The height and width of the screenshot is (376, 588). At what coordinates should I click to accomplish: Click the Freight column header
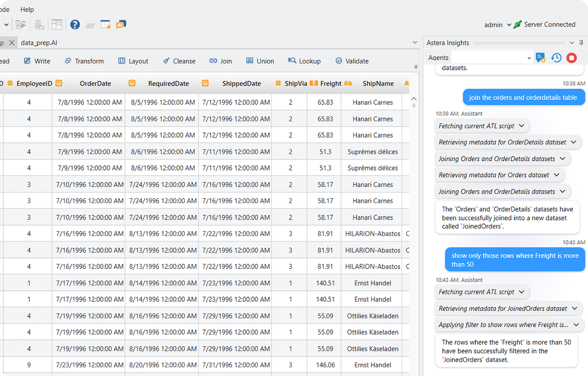331,83
